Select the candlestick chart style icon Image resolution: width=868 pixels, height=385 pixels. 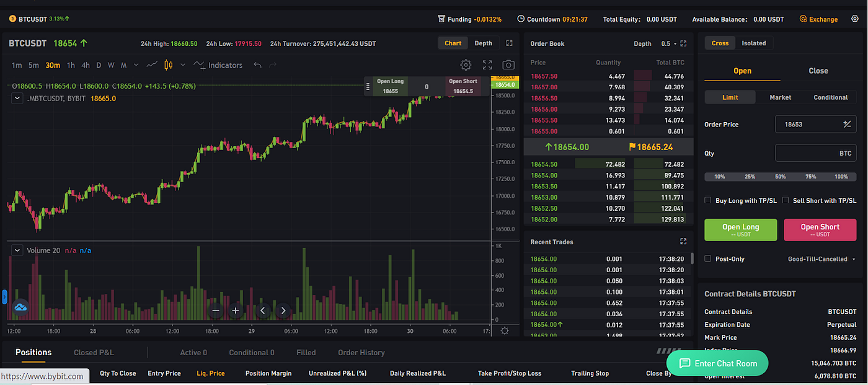click(168, 64)
